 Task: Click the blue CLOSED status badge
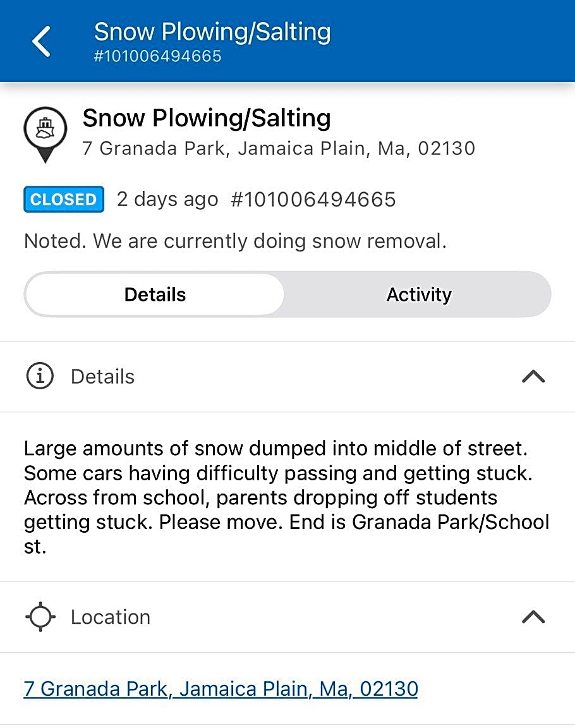[63, 200]
